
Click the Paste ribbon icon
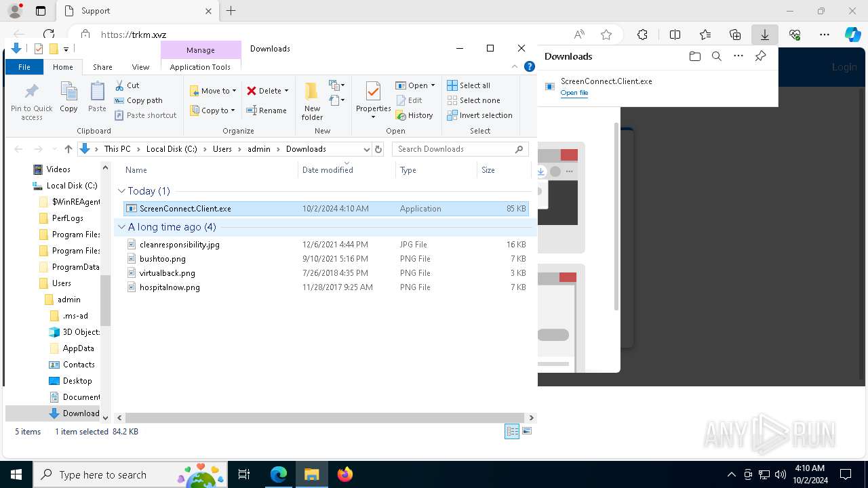97,98
